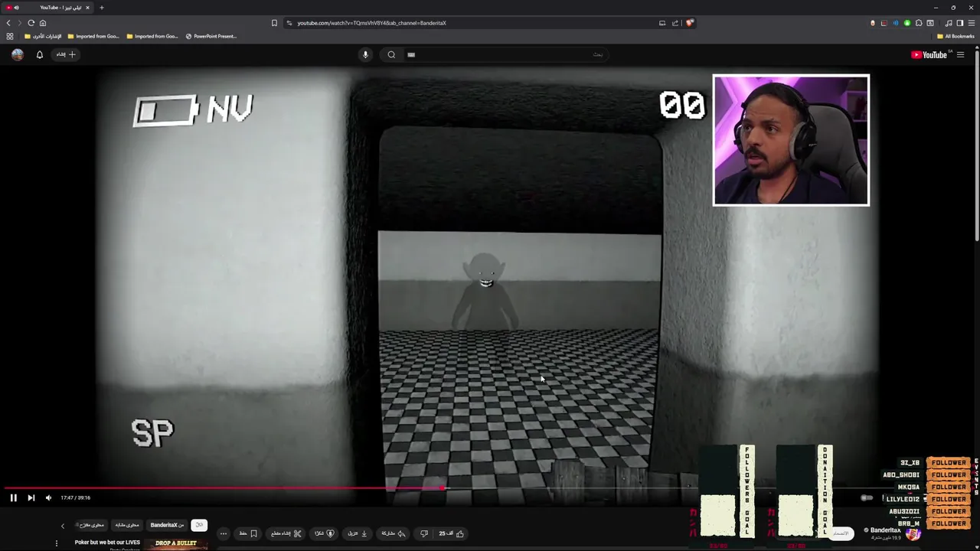Click the blue sound-wave extension icon
Viewport: 980px width, 551px height.
click(896, 23)
